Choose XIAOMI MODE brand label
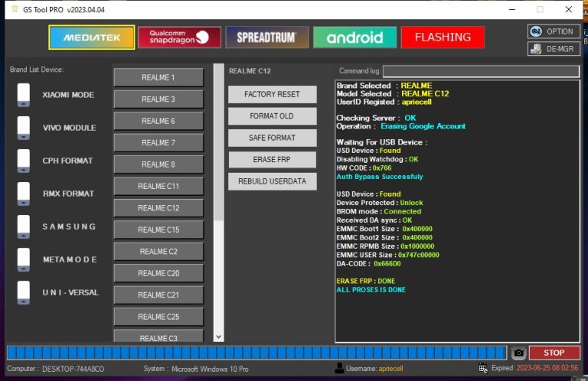Image resolution: width=588 pixels, height=381 pixels. [68, 95]
